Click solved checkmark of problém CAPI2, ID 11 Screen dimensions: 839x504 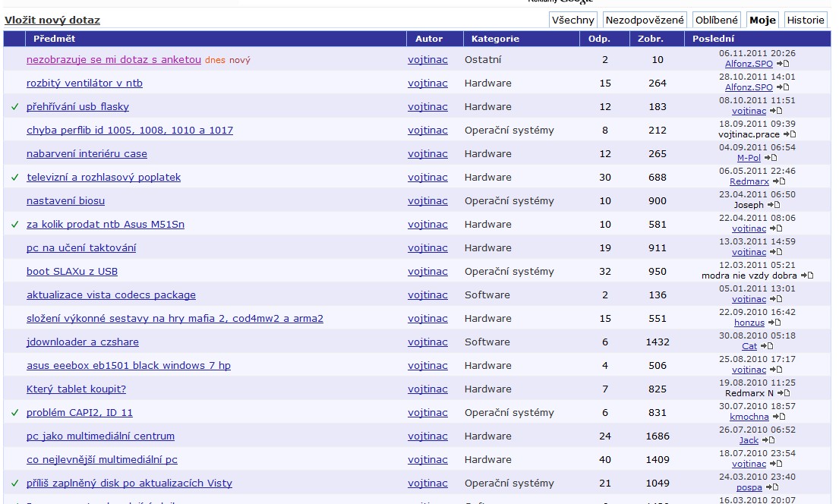coord(15,413)
